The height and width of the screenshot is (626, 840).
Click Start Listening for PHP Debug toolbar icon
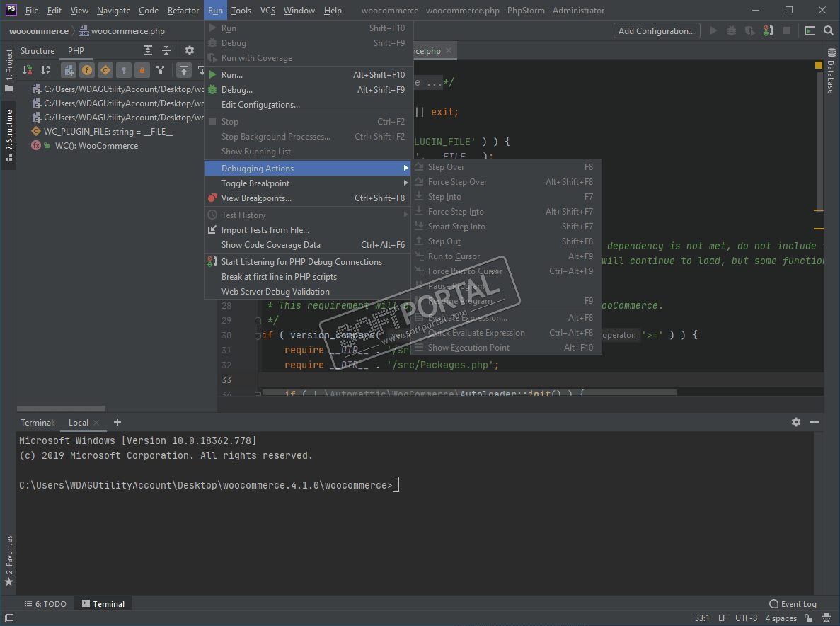[x=769, y=31]
